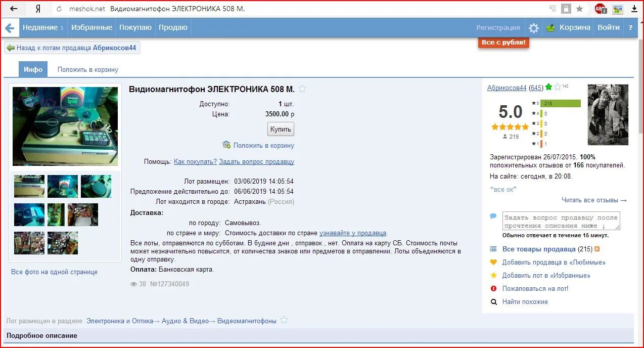Open Все фото на одной странице
This screenshot has width=644, height=348.
pos(54,272)
